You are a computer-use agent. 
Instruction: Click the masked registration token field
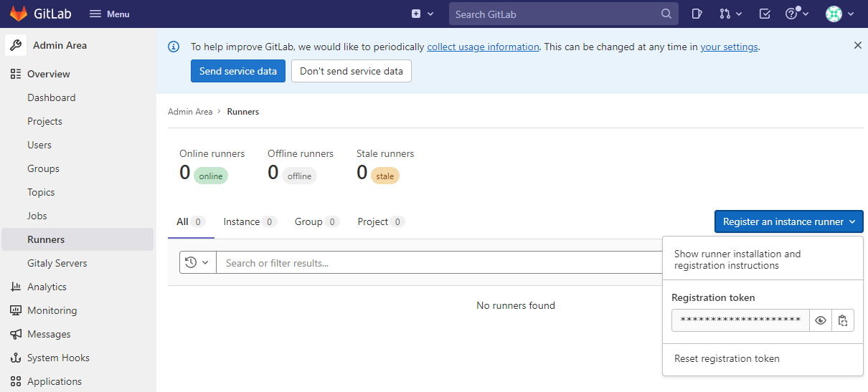click(x=740, y=320)
